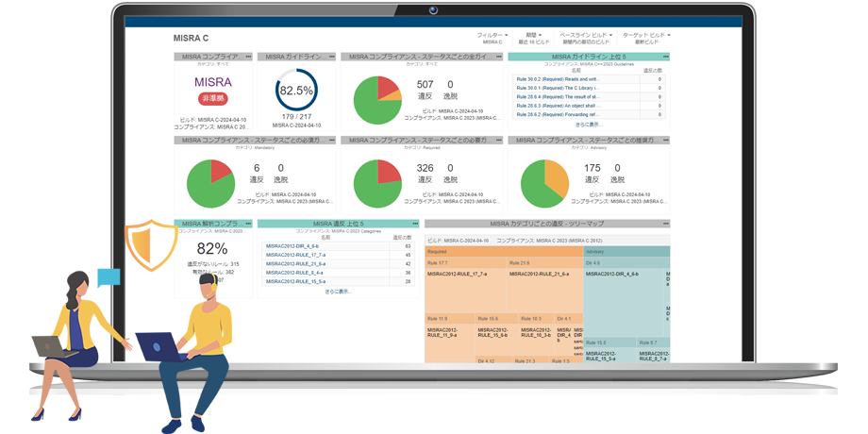Viewport: 868px width, 434px height.
Task: Open menu icon of MISRA コンプライア widget
Action: point(248,57)
